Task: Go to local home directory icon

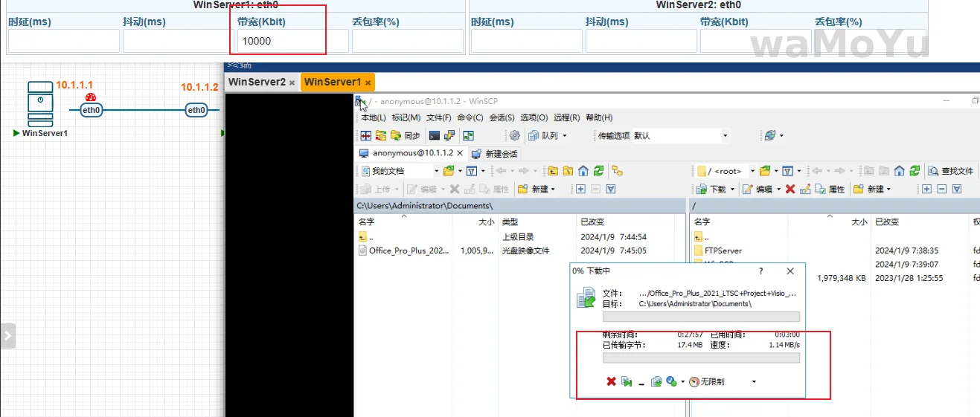Action: 583,171
